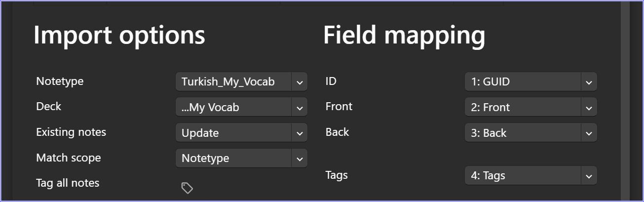Click the Tag all notes label
Viewport: 644px width, 202px height.
click(68, 183)
